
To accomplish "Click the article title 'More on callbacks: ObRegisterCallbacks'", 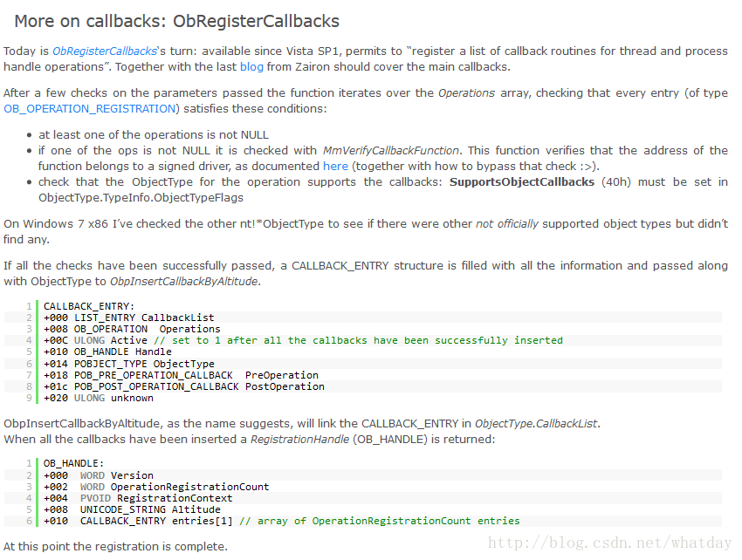I will [177, 21].
